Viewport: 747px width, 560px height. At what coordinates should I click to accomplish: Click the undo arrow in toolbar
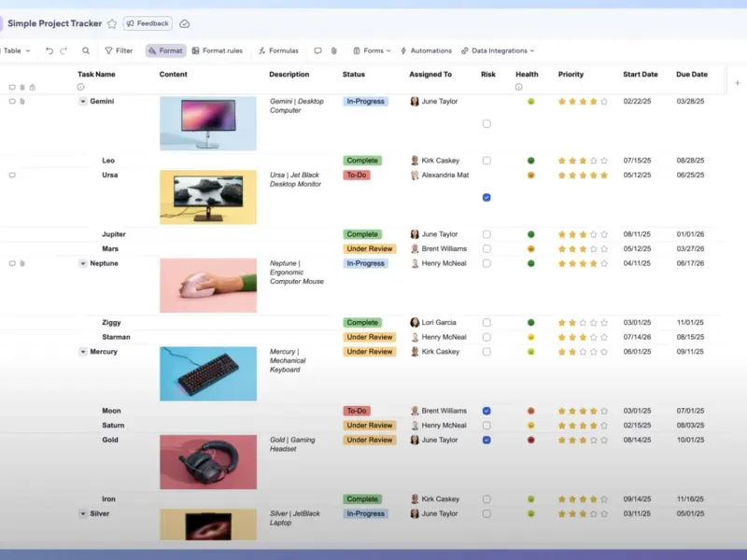[x=49, y=50]
